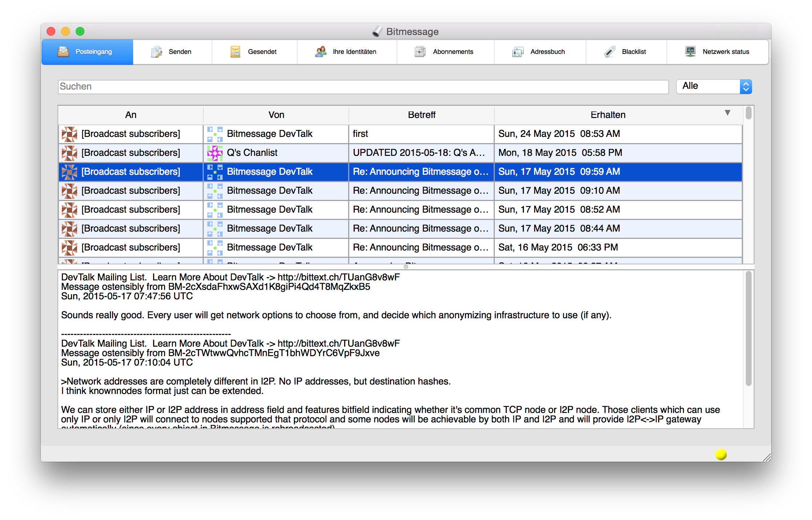Image resolution: width=812 pixels, height=520 pixels.
Task: Switch to the Blacklist tab
Action: [x=633, y=52]
